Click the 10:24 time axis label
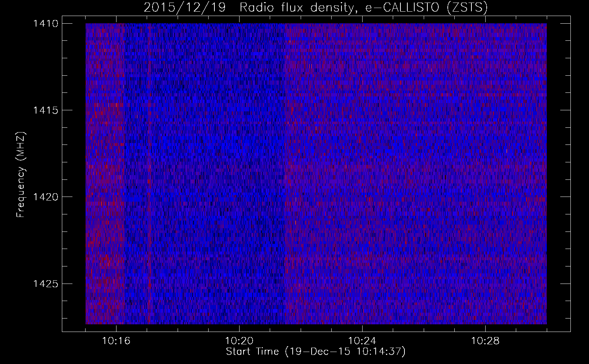The image size is (589, 364). pyautogui.click(x=362, y=341)
